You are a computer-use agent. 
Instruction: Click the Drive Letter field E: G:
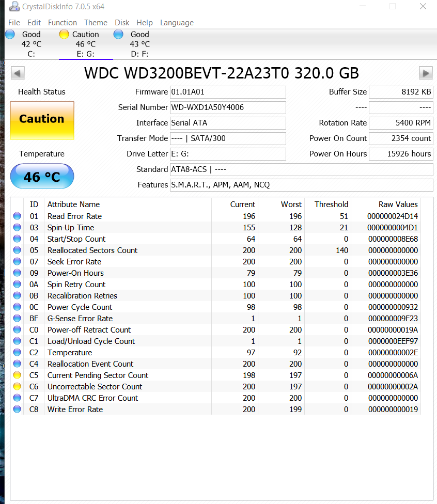(228, 154)
